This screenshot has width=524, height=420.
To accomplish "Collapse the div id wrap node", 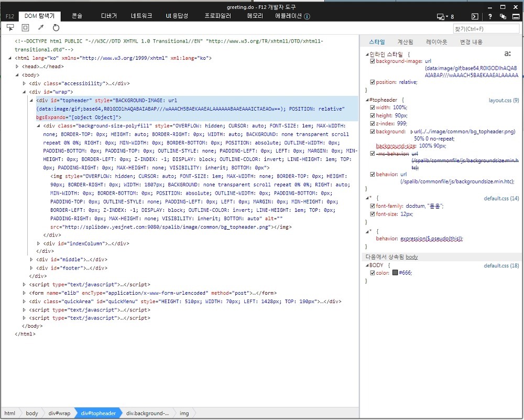I will click(24, 92).
